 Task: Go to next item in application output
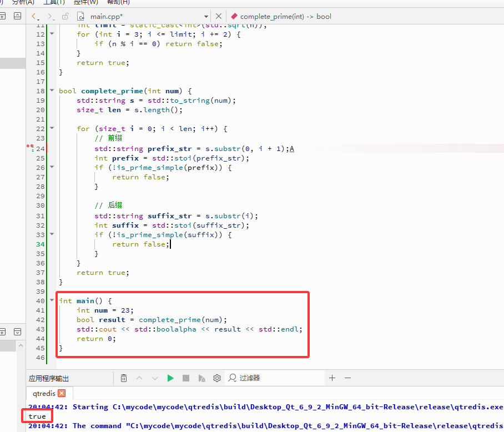click(x=155, y=378)
